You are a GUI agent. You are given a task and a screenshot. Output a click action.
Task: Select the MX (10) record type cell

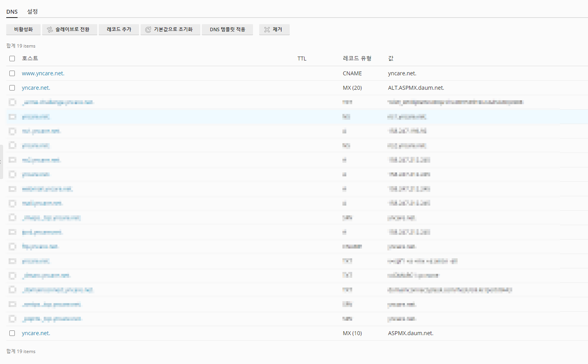coord(352,333)
